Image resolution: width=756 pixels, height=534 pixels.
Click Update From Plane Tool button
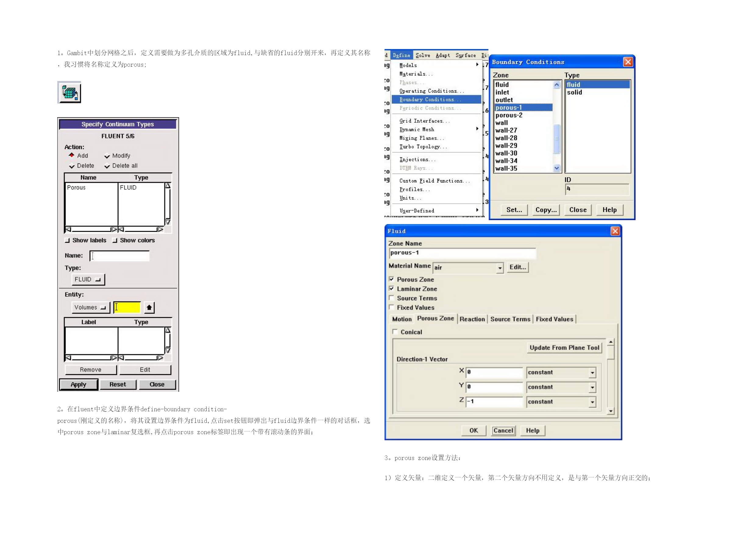(x=564, y=348)
